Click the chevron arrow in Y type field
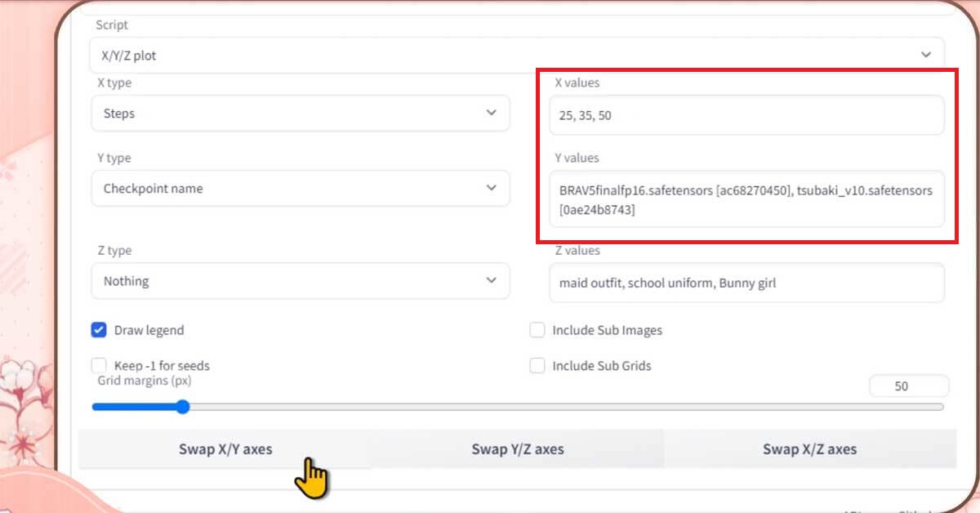 pos(491,188)
